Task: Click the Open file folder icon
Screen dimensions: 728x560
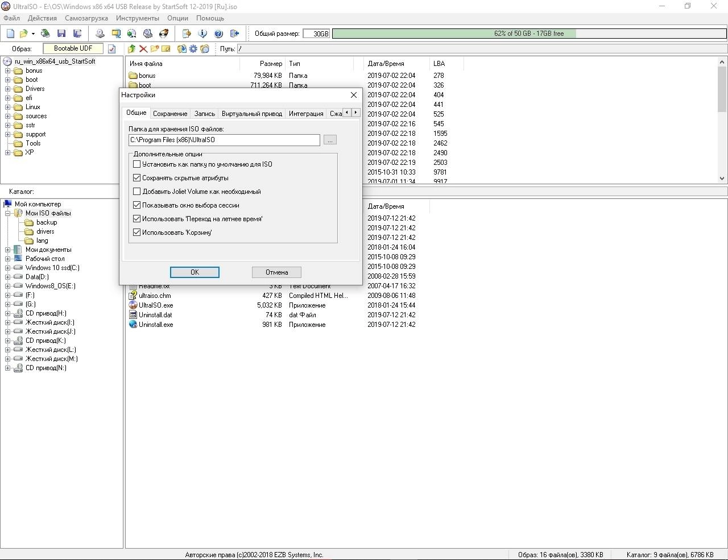Action: click(x=23, y=34)
